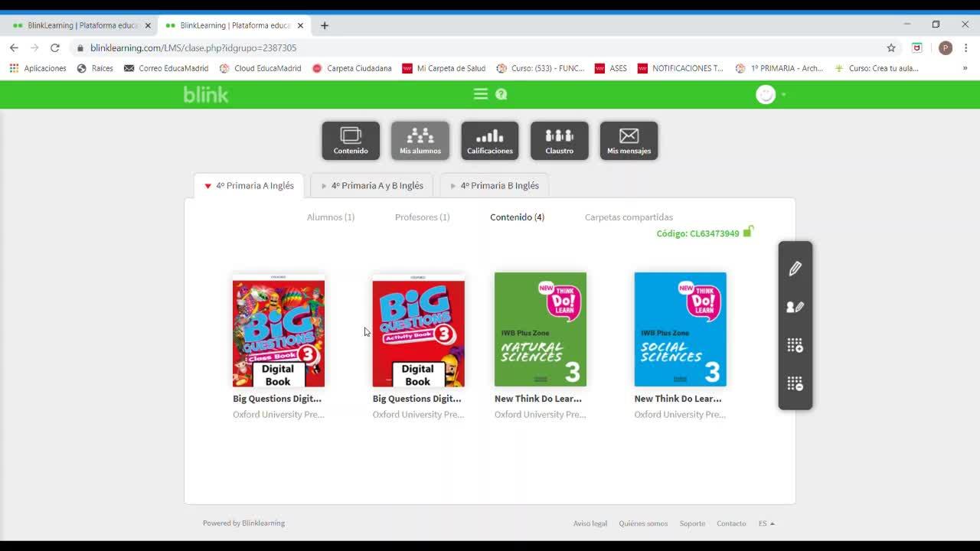
Task: Open the Curso: (533) - FUNC bookmark
Action: pyautogui.click(x=541, y=68)
